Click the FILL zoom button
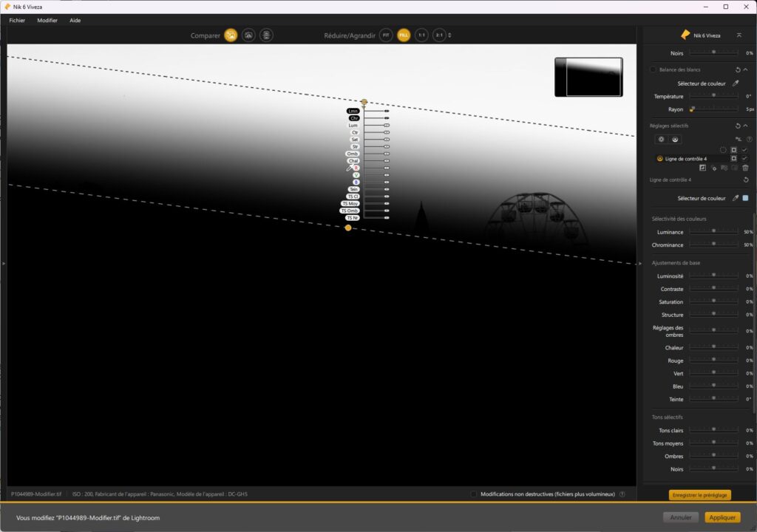757x532 pixels. coord(404,35)
